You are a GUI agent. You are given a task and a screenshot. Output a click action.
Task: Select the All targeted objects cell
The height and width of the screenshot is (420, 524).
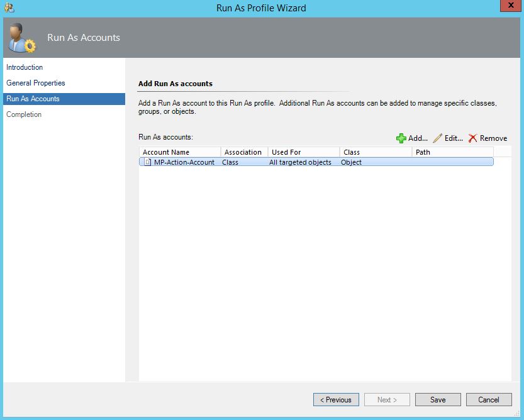[300, 162]
